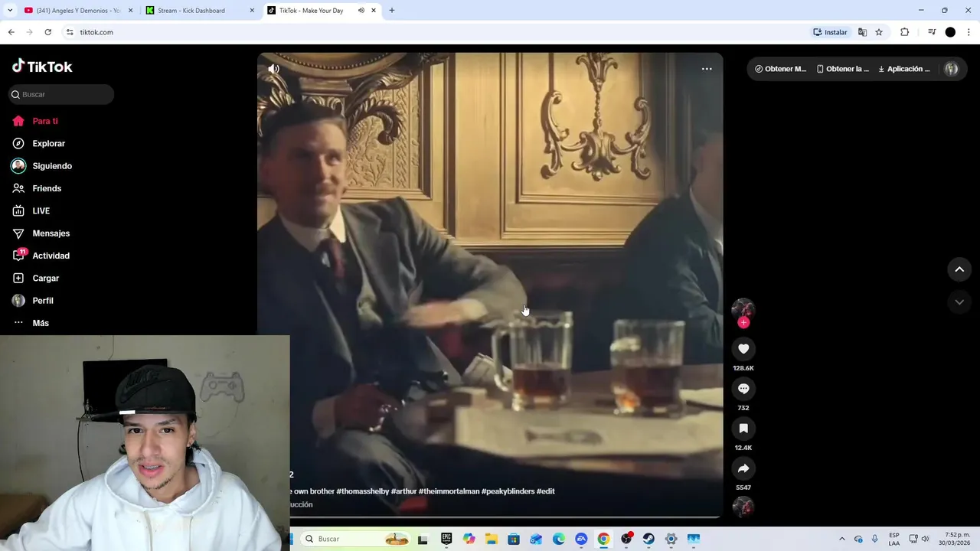Screen dimensions: 980x551
Task: Open Epic Games Launcher from the taskbar
Action: coord(446,539)
